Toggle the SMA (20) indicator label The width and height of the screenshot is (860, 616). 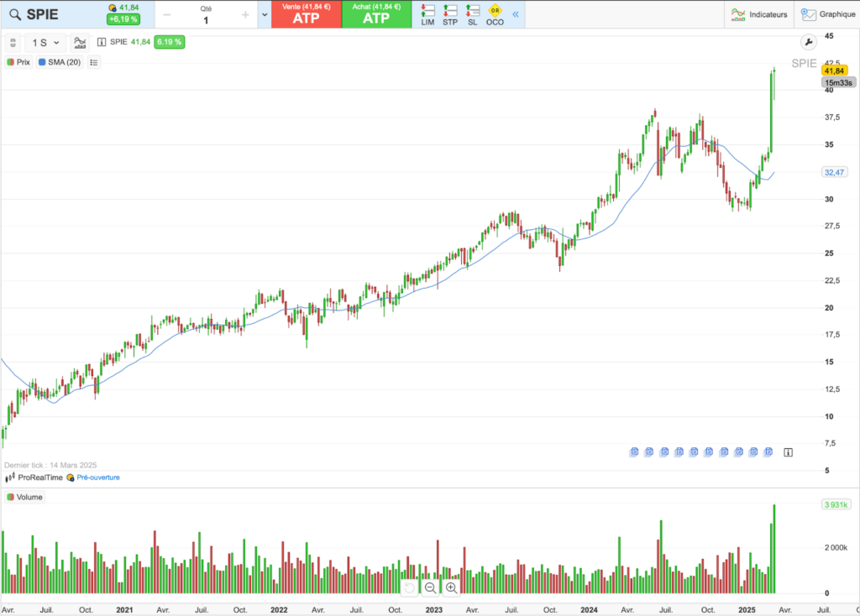point(60,62)
